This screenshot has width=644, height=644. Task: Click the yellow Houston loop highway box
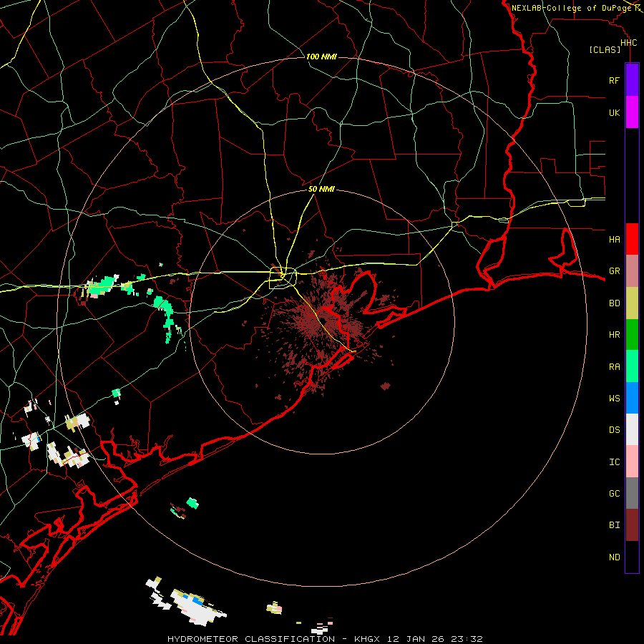pyautogui.click(x=283, y=278)
